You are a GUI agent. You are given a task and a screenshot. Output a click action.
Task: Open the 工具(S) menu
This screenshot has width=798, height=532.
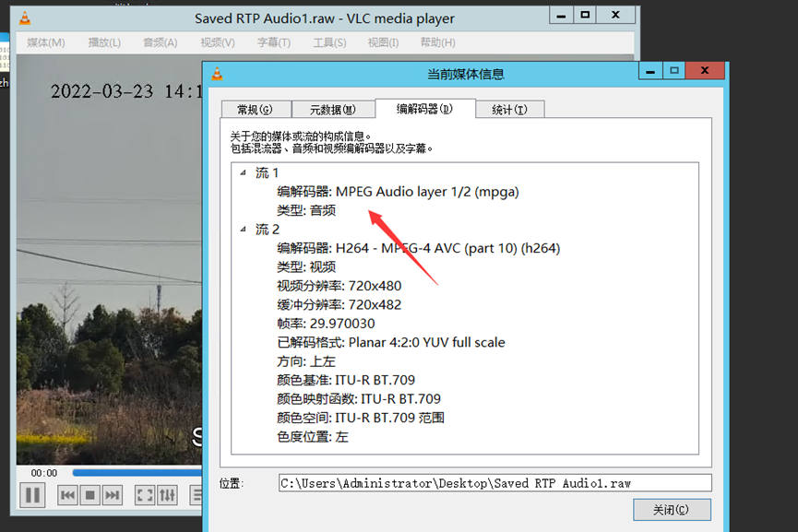329,42
